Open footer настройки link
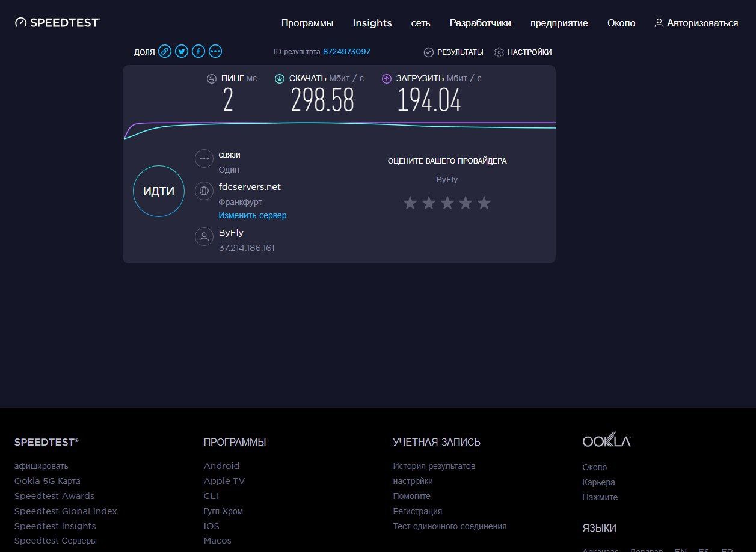The image size is (756, 552). click(x=413, y=481)
